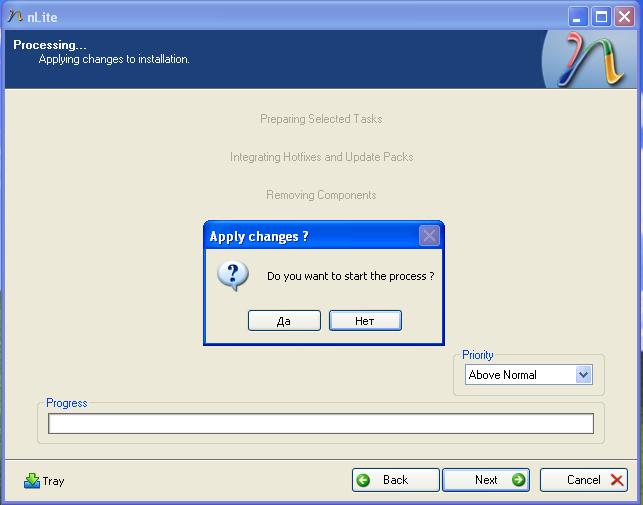Click the green Tray arrow icon
Image resolution: width=643 pixels, height=505 pixels.
pyautogui.click(x=32, y=480)
